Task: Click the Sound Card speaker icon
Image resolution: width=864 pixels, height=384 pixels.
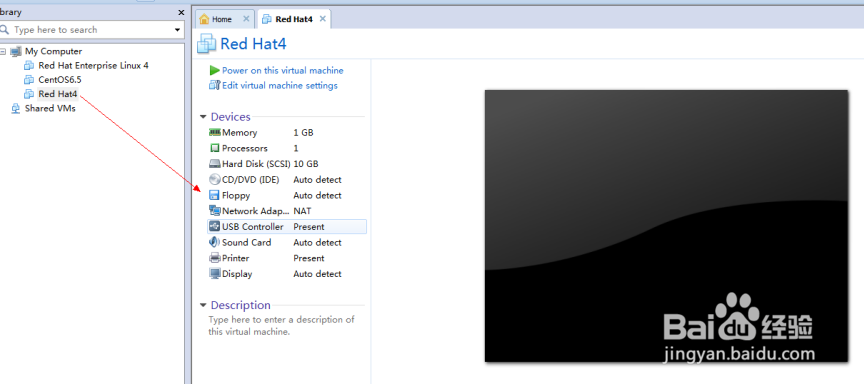Action: (214, 242)
